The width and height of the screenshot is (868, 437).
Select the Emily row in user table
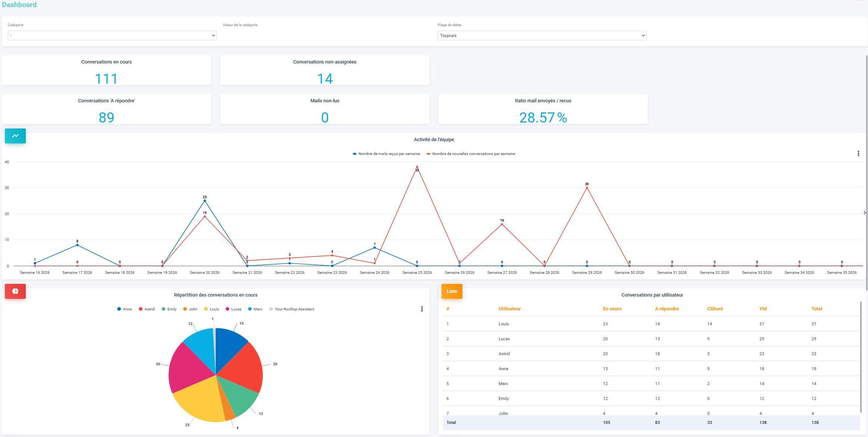coord(651,399)
